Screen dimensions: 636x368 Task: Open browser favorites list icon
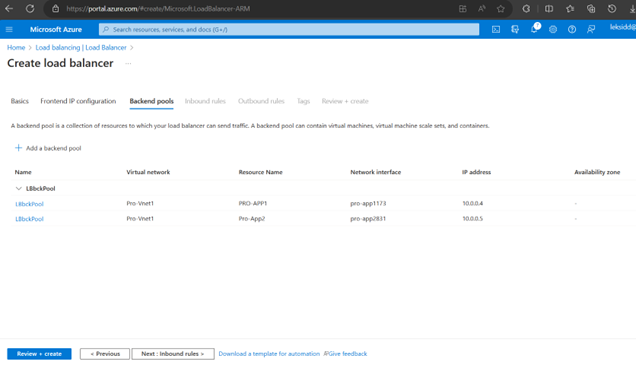570,9
